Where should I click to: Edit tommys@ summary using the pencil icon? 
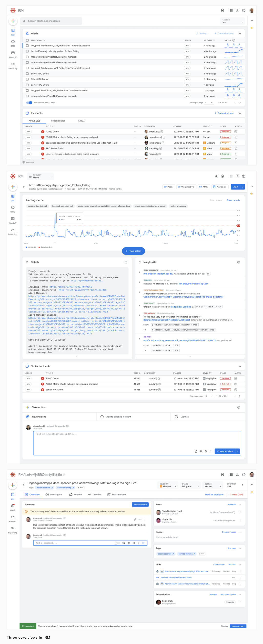pyautogui.click(x=135, y=519)
